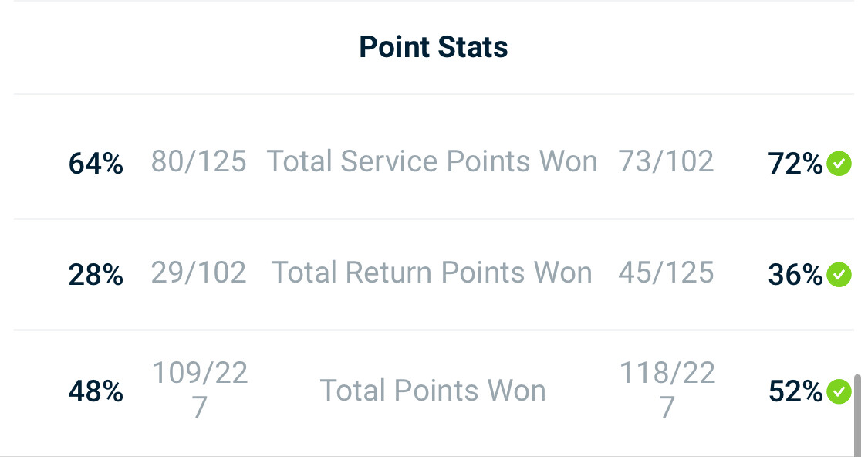Click the Total Service Points Won label
868x457 pixels.
click(432, 161)
